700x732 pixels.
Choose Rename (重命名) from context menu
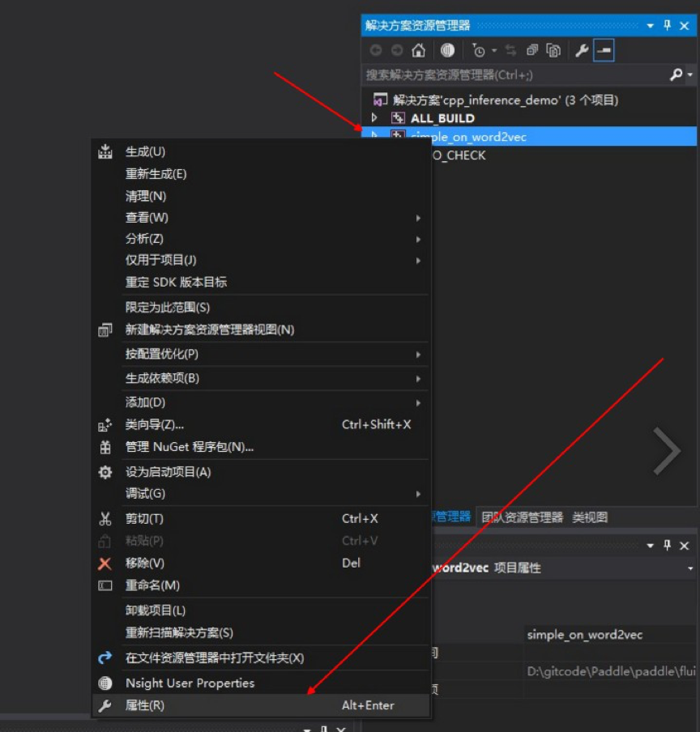[x=261, y=585]
